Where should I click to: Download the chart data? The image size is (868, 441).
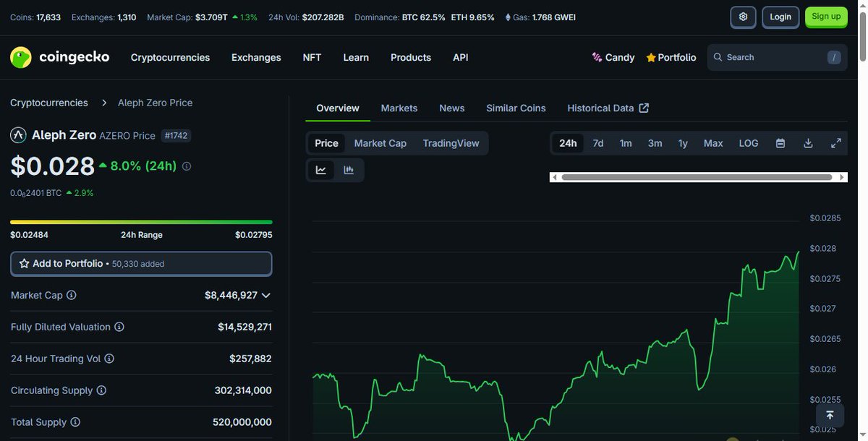click(x=809, y=143)
